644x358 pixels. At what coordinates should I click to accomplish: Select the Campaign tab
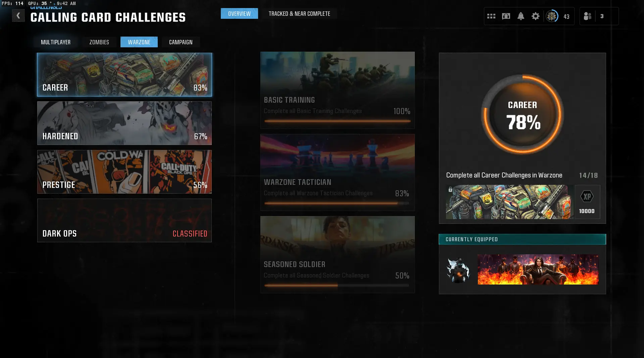[x=181, y=42]
